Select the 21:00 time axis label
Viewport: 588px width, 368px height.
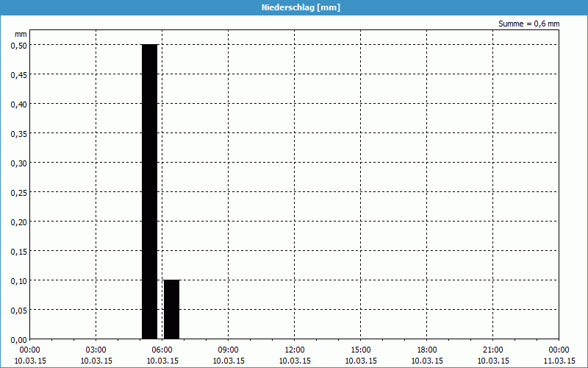[492, 350]
